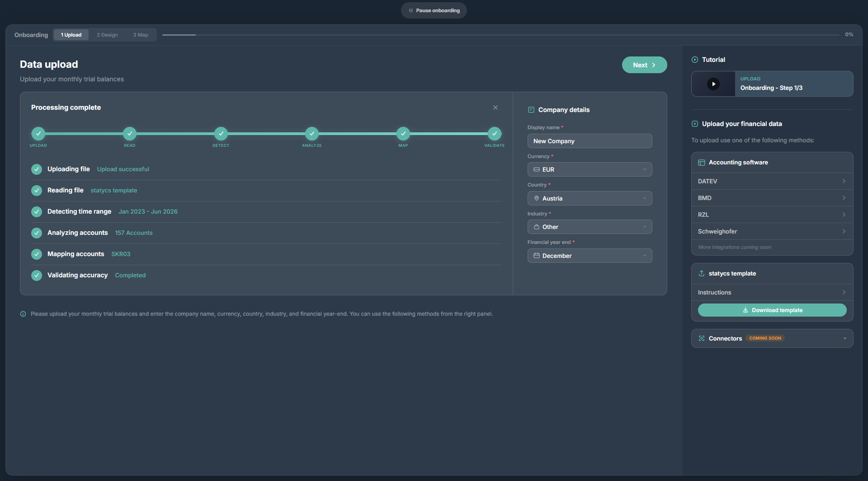
Task: Click the Connectors icon
Action: pos(702,338)
